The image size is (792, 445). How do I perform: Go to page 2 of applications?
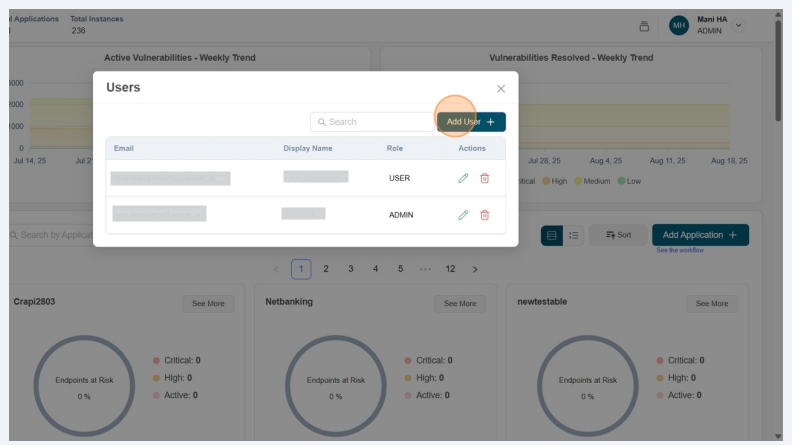tap(326, 268)
